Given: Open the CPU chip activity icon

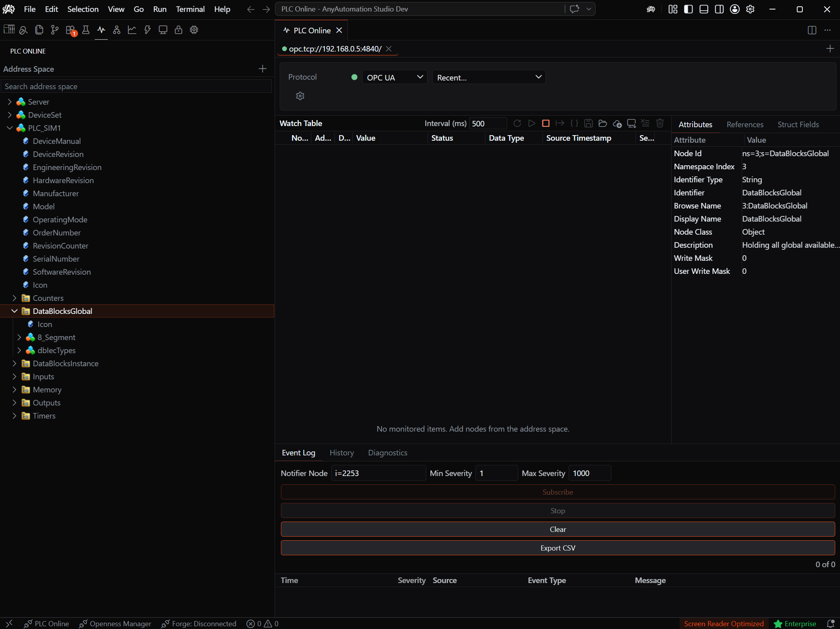Looking at the screenshot, I should click(x=194, y=30).
